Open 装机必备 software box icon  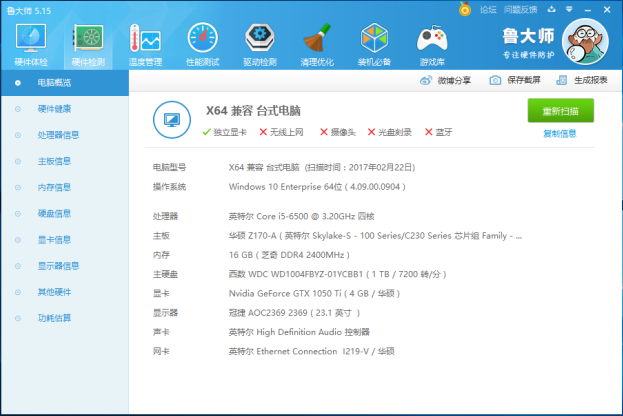click(x=374, y=45)
